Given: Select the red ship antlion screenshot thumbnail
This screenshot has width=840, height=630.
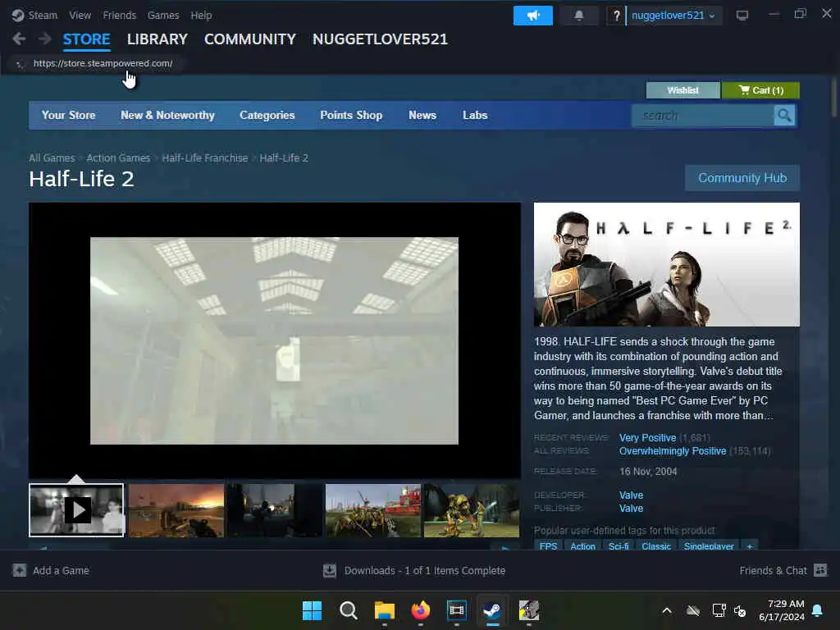Looking at the screenshot, I should 373,510.
